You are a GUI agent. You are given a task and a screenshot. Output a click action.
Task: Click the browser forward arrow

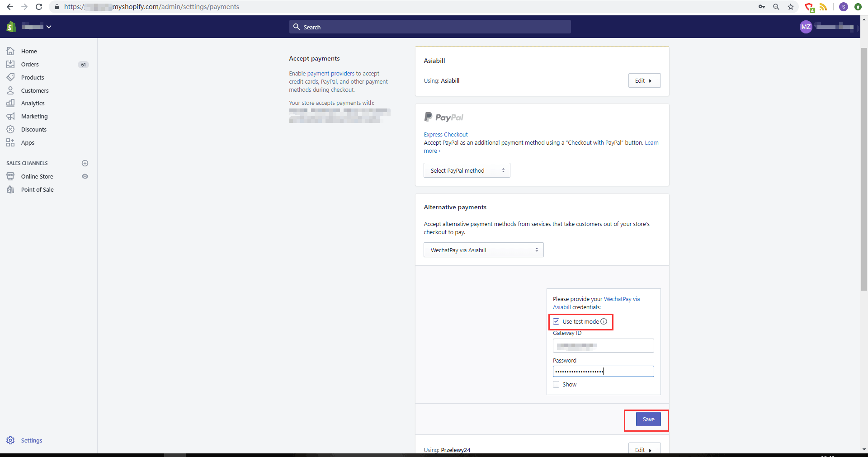[x=24, y=7]
